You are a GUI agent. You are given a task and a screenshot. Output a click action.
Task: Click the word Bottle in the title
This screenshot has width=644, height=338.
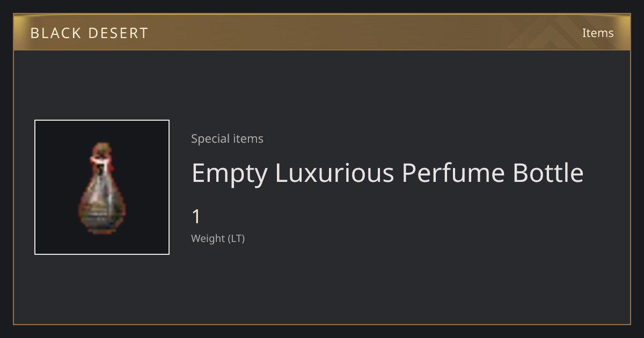tap(548, 173)
